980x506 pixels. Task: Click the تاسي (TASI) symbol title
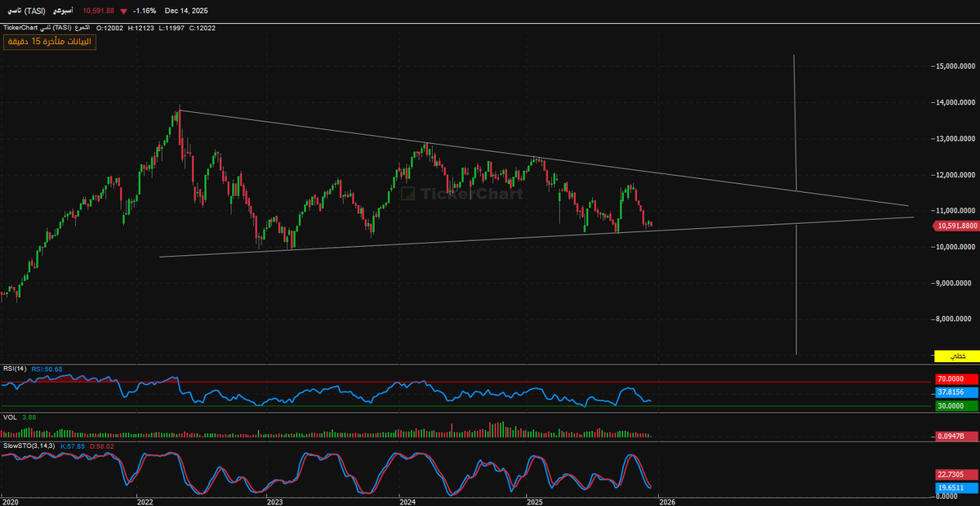(28, 11)
